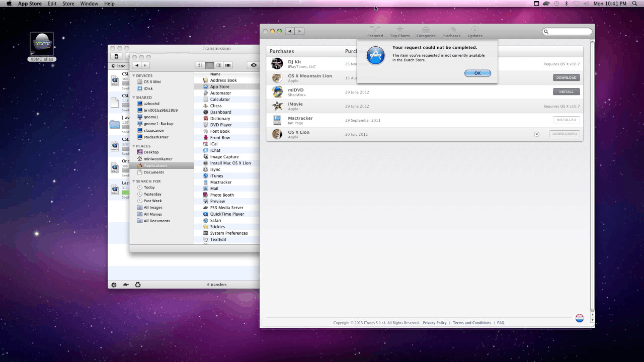Screen dimensions: 644x362
Task: Click the App Store search field
Action: (567, 32)
